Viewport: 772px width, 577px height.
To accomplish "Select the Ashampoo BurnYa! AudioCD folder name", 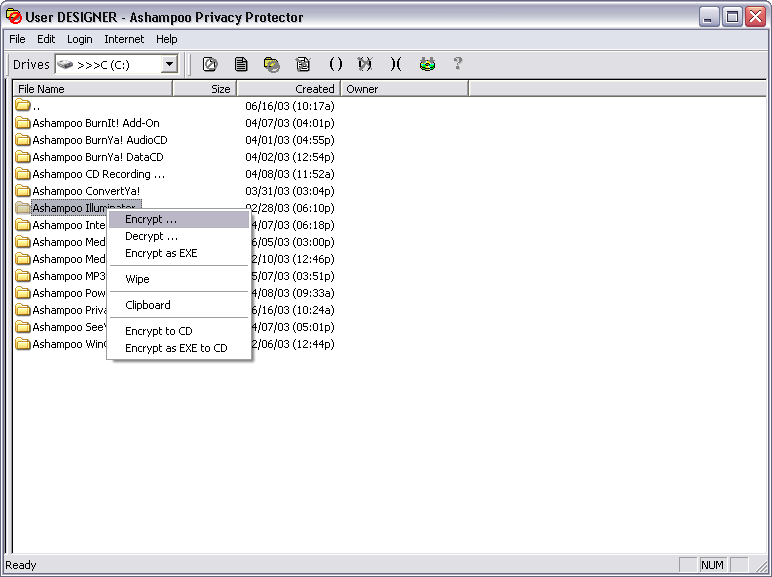I will [100, 140].
